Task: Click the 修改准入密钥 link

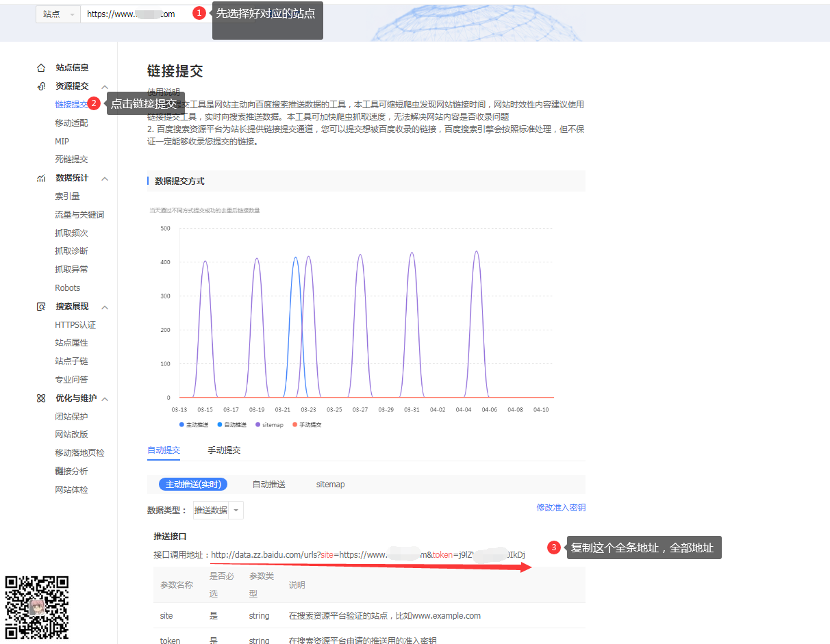Action: pyautogui.click(x=563, y=506)
